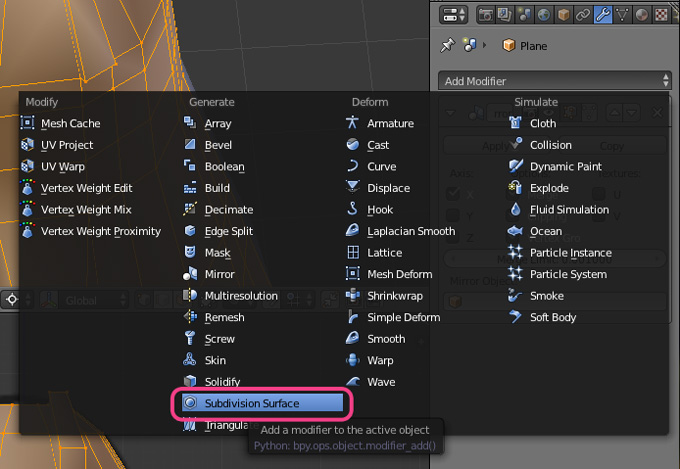The image size is (680, 469).
Task: Add Collision physics modifier
Action: (540, 145)
